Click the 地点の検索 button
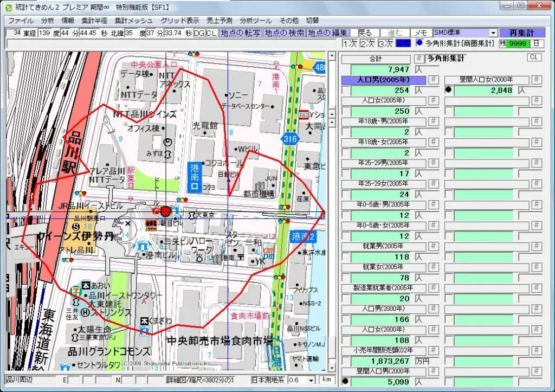Screen dimensions: 555x392 click(x=284, y=33)
